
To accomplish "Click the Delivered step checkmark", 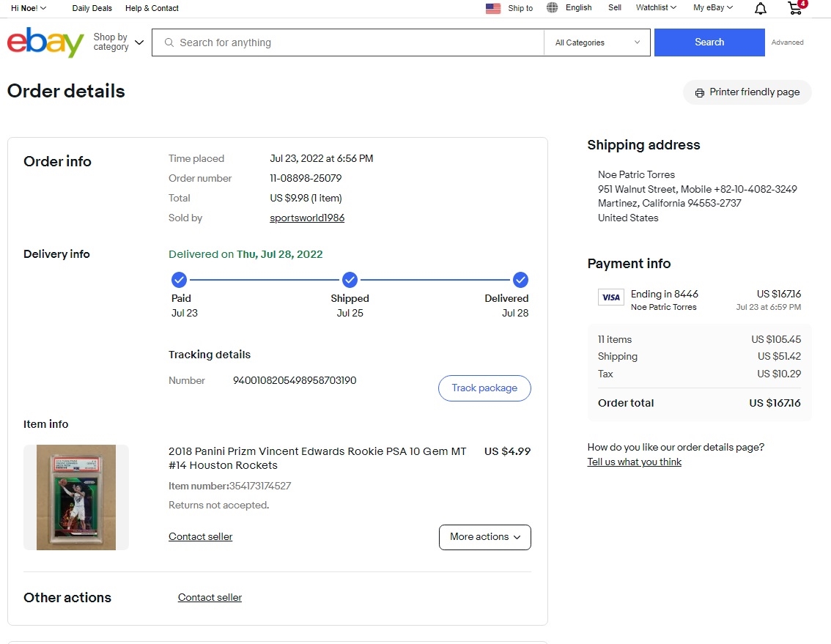I will (x=520, y=279).
